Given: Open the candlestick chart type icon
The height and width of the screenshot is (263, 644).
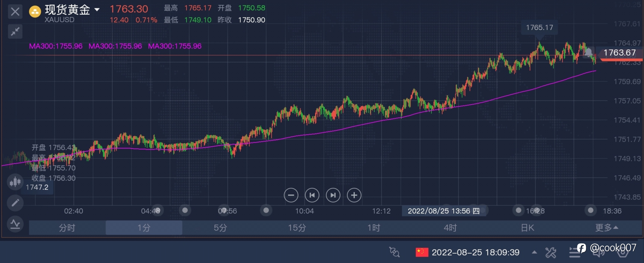Looking at the screenshot, I should point(15,182).
